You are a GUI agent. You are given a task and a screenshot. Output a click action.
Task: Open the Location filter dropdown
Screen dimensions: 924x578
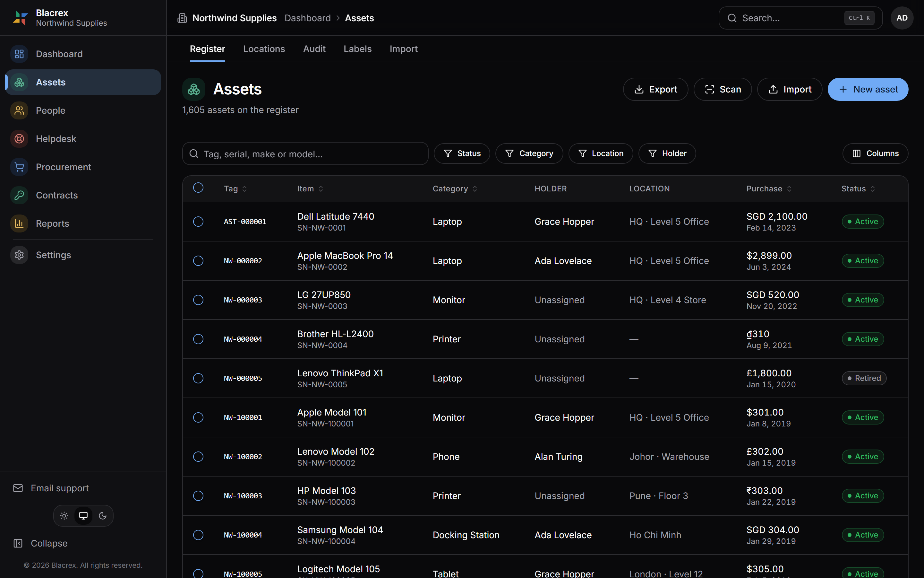601,154
